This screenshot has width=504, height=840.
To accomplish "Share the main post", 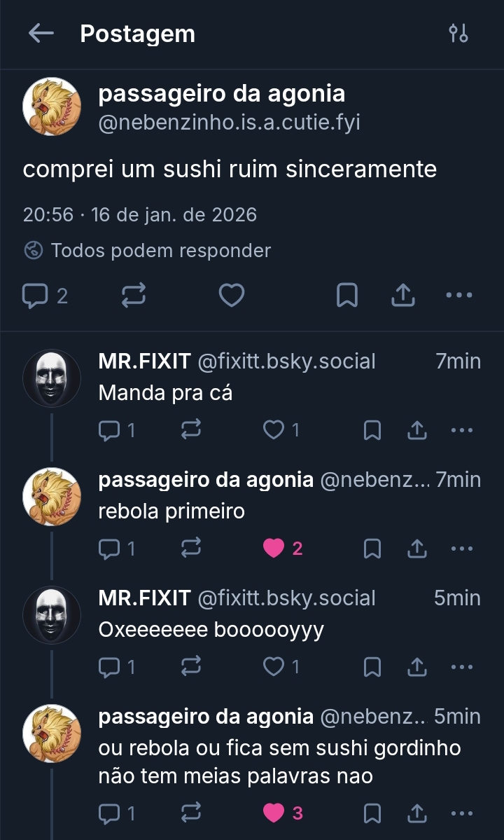I will (x=402, y=296).
